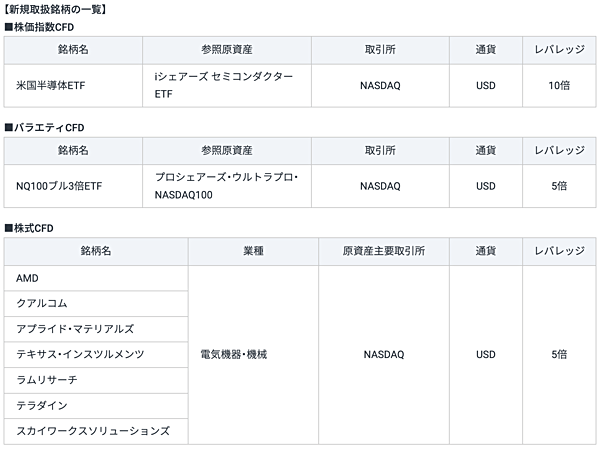Viewport: 600px width, 449px height.
Task: Click the NQ100ブル3倍ETF row name
Action: pyautogui.click(x=73, y=186)
